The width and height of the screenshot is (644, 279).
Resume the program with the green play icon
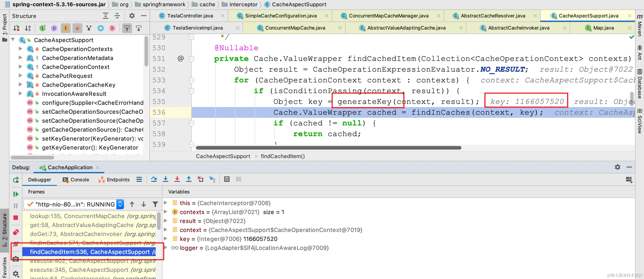(16, 194)
